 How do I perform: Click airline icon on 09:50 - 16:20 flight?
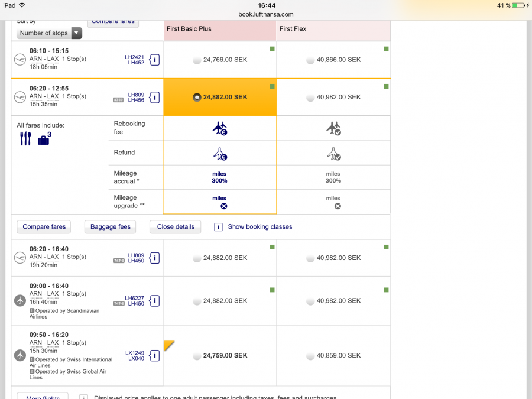coord(20,355)
